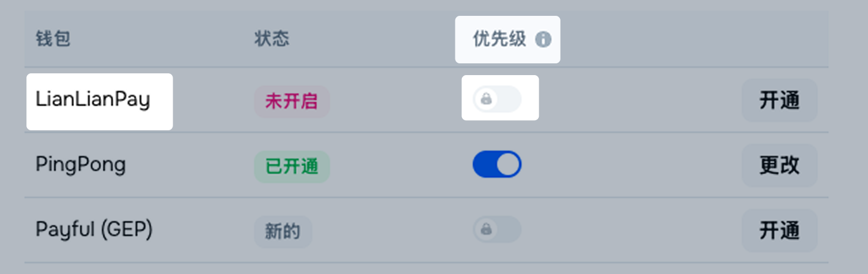Disable the PingPong priority switch
Viewport: 868px width, 274px height.
tap(497, 164)
